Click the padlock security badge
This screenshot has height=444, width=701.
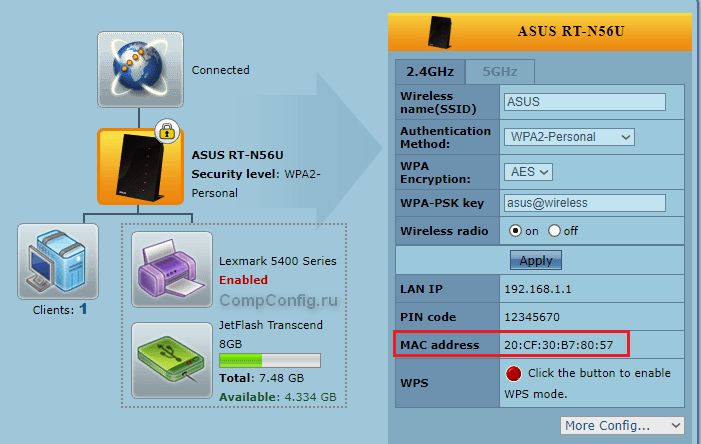[167, 131]
